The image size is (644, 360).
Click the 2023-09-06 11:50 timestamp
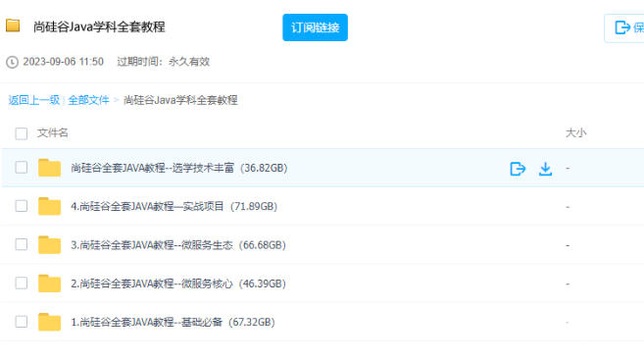tap(64, 62)
